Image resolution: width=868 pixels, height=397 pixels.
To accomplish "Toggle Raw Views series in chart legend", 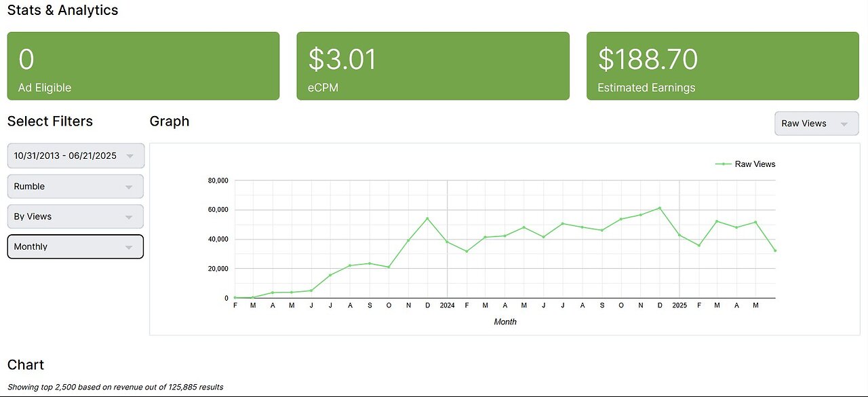I will click(746, 164).
